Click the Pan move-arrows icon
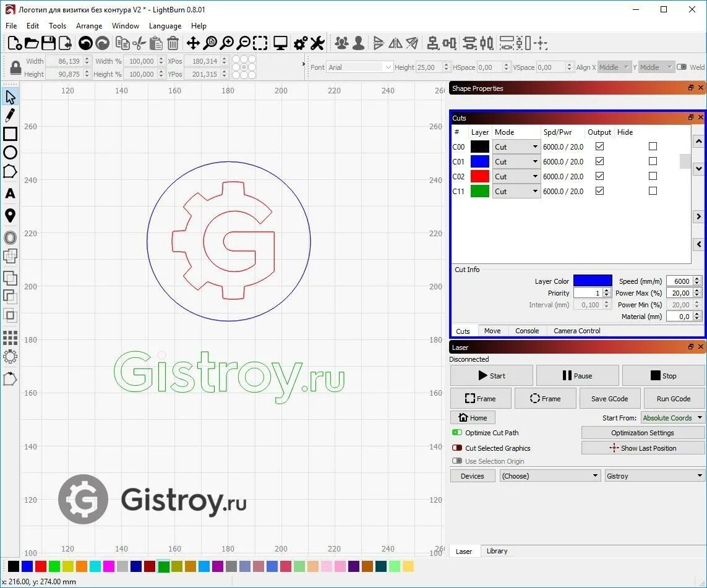The image size is (707, 588). [193, 43]
